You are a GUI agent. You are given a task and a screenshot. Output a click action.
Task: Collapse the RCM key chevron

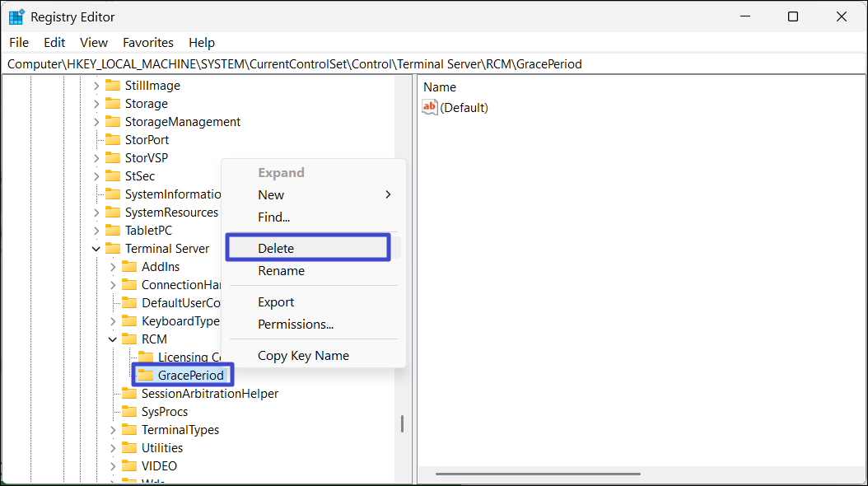113,339
